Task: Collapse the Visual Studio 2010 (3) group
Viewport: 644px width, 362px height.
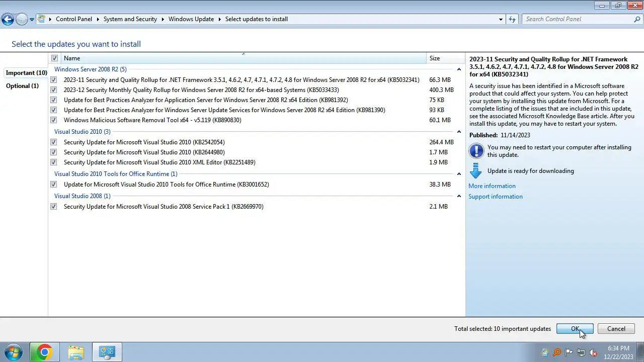Action: pos(459,132)
